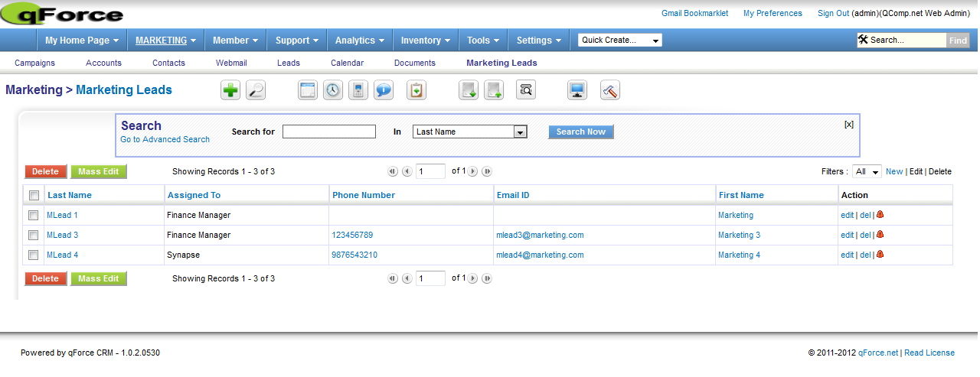Toggle the select-all checkbox in table header
980x377 pixels.
click(34, 196)
